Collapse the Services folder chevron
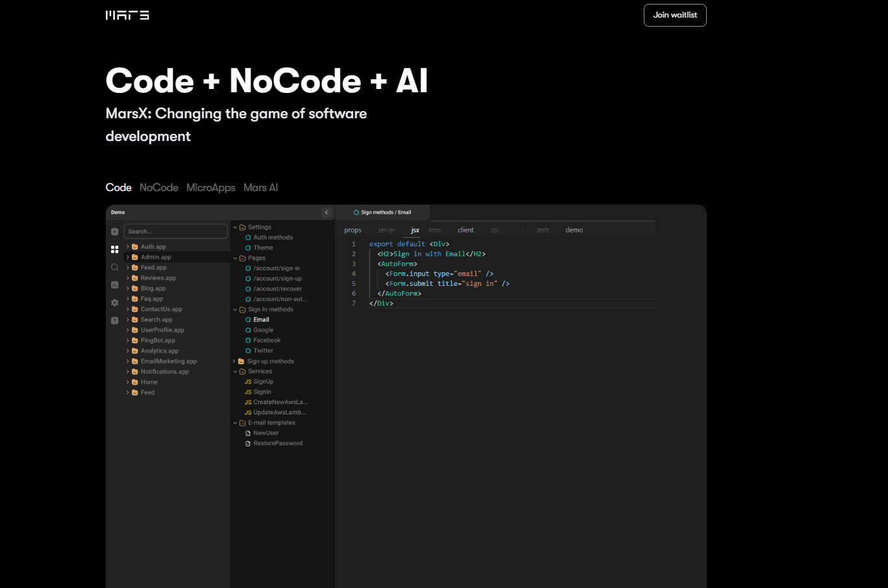Viewport: 888px width, 588px height. point(235,372)
